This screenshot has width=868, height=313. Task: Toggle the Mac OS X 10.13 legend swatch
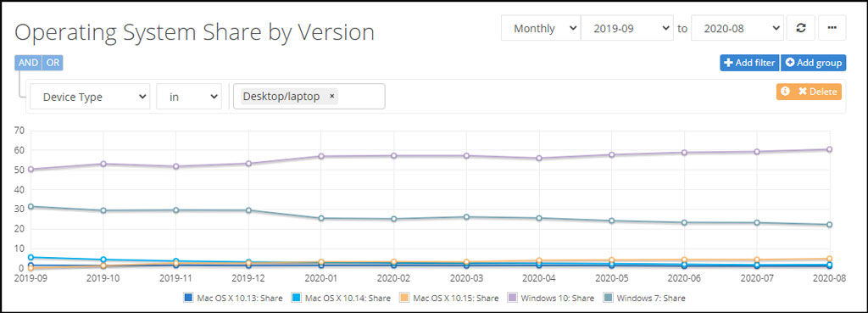click(188, 298)
